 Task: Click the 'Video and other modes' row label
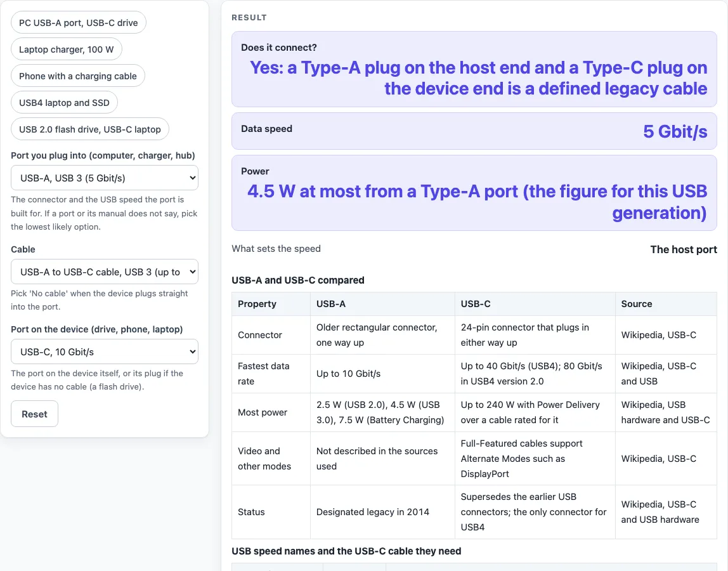pyautogui.click(x=271, y=459)
